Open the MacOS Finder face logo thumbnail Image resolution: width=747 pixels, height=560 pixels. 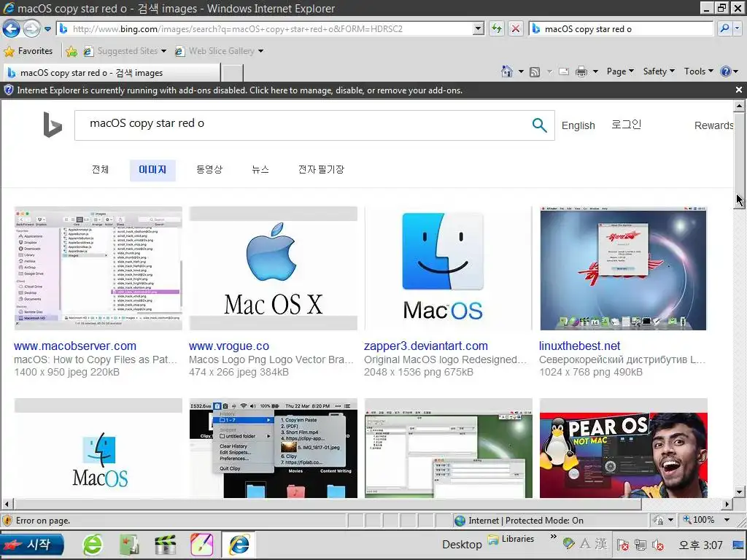448,268
